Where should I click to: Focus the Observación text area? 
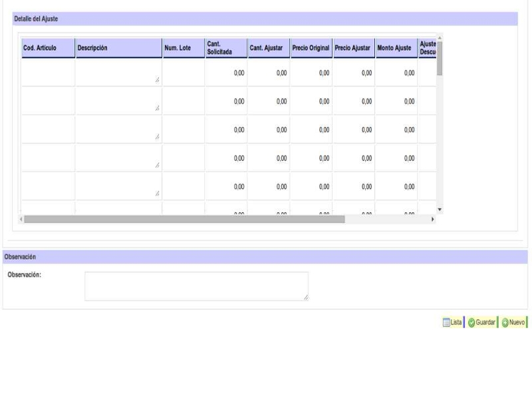point(196,286)
